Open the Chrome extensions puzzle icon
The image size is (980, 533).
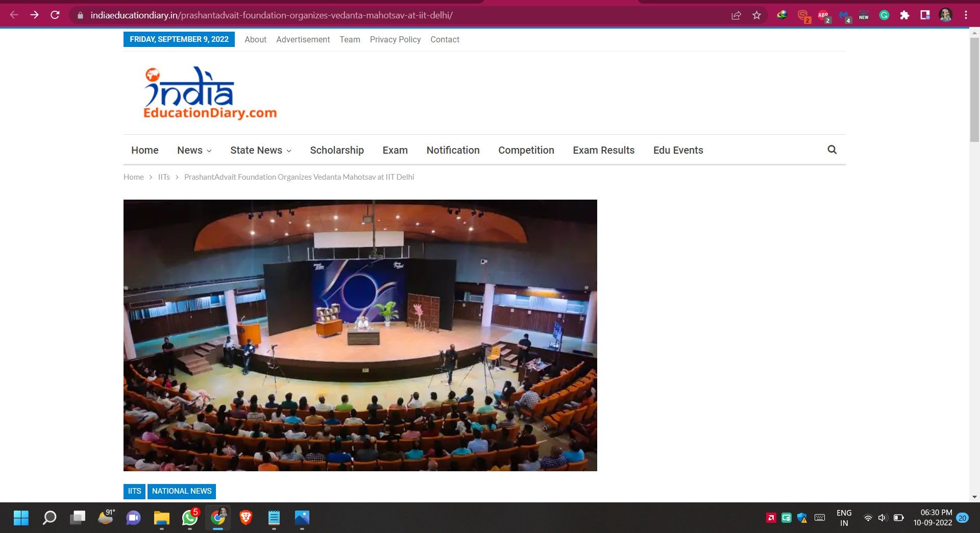[x=904, y=15]
